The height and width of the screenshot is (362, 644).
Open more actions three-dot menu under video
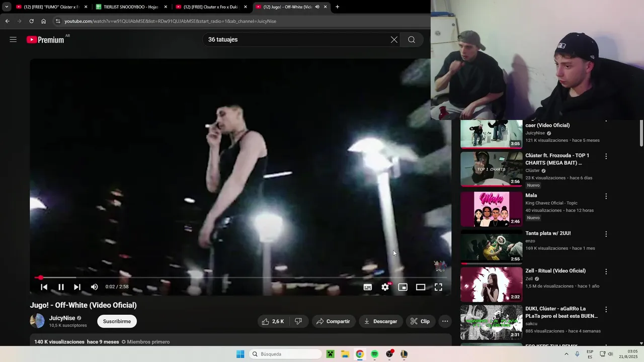click(x=445, y=321)
